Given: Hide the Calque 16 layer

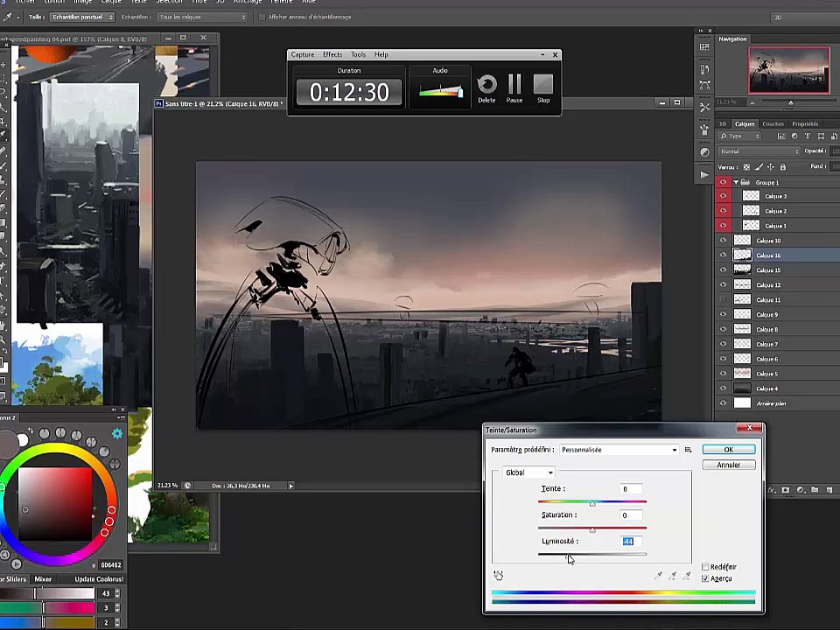Looking at the screenshot, I should tap(724, 255).
